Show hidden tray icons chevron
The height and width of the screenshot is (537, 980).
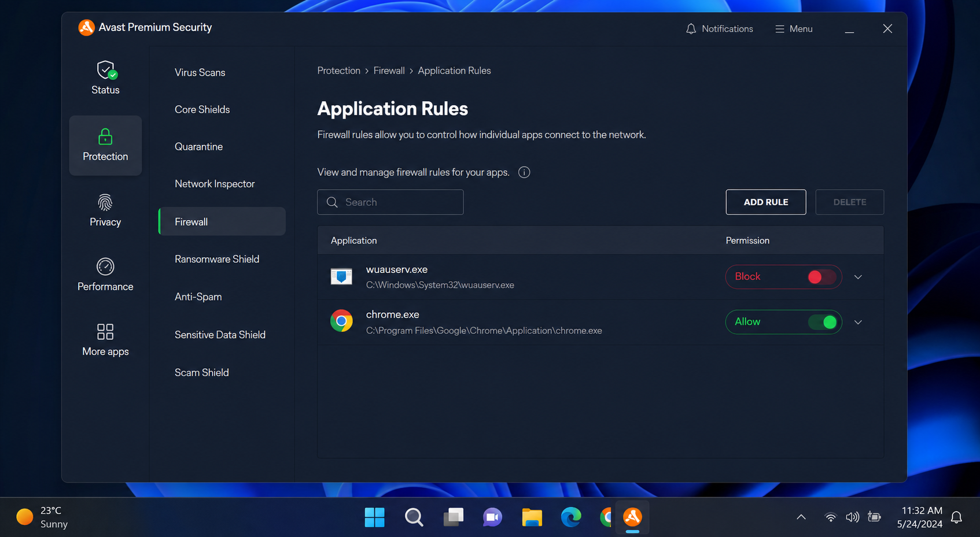coord(801,517)
